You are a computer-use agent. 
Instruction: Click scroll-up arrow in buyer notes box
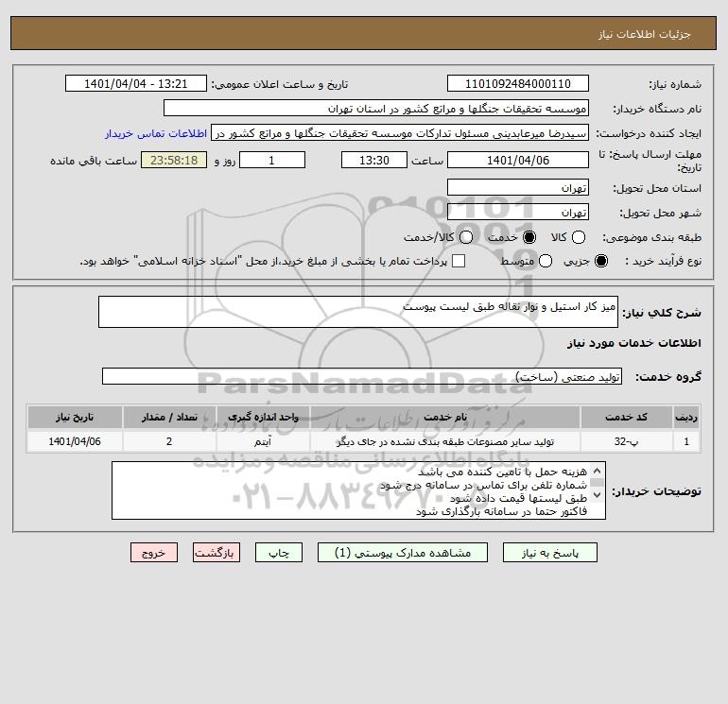pos(598,471)
